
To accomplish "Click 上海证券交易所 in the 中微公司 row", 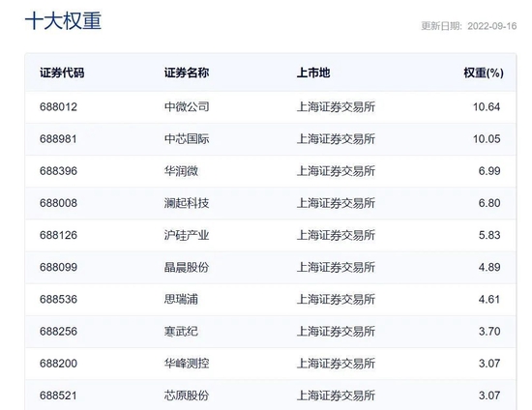I will point(336,106).
